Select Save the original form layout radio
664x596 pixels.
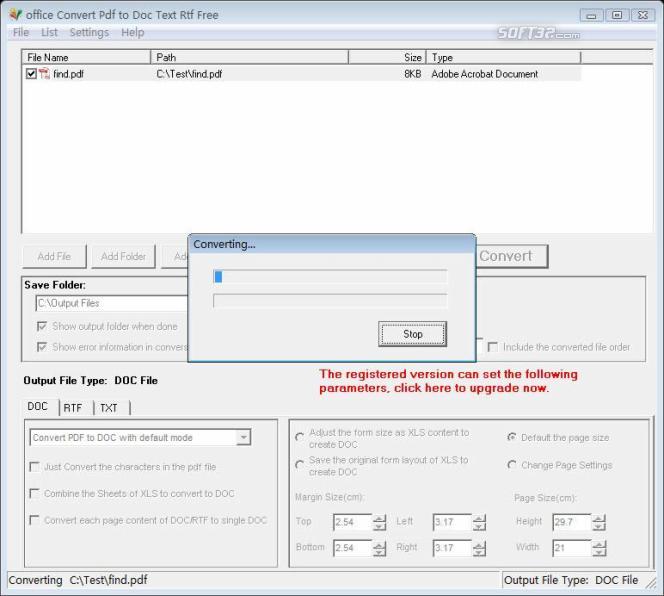[x=300, y=464]
